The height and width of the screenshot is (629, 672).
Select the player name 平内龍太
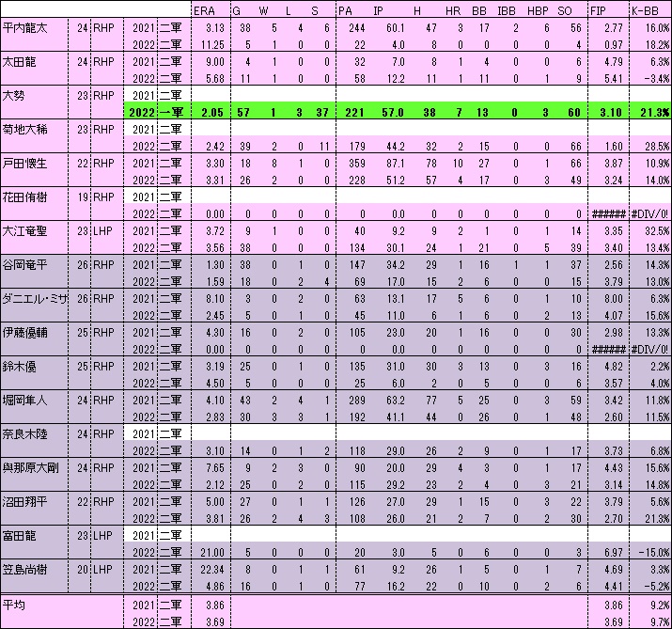24,28
